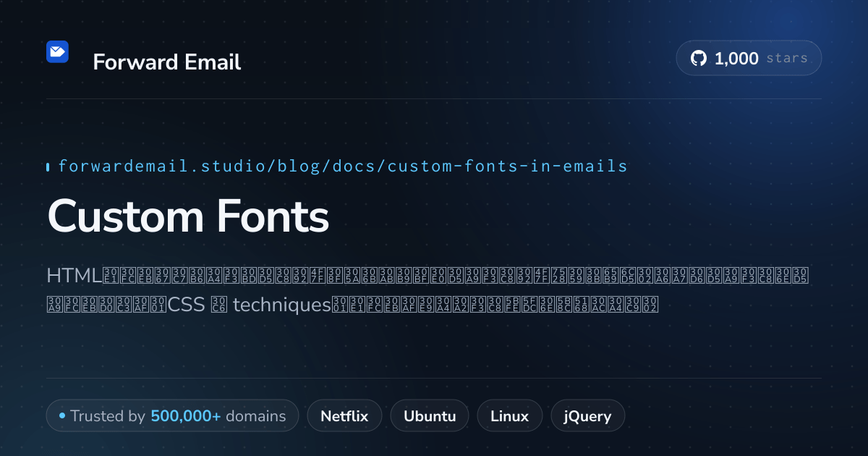Screen dimensions: 868x456
Task: Click the Forward Email envelope logo icon
Action: (x=57, y=52)
